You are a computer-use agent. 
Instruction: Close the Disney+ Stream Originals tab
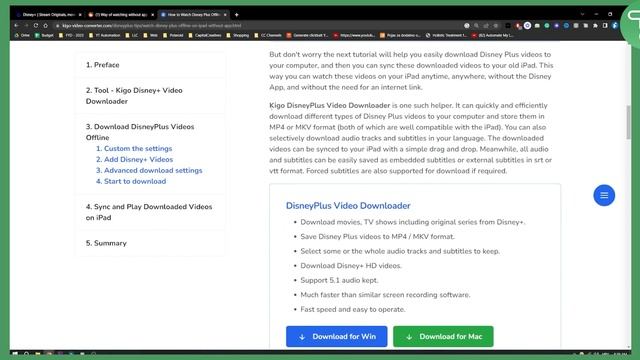tap(80, 15)
